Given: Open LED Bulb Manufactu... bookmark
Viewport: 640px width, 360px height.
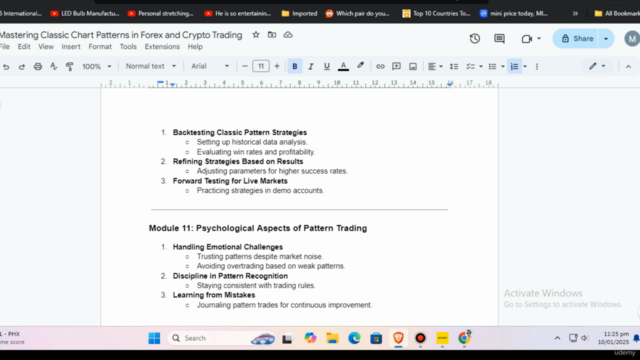Looking at the screenshot, I should (85, 13).
